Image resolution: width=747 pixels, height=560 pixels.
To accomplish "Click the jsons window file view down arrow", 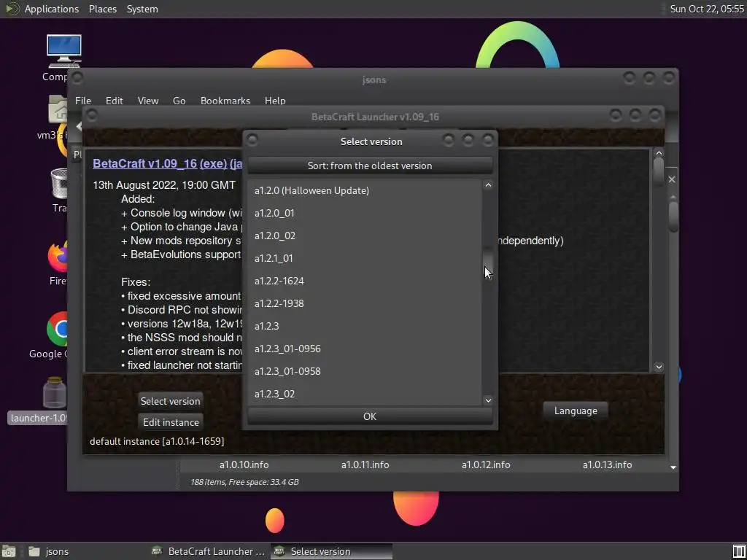I will point(673,467).
